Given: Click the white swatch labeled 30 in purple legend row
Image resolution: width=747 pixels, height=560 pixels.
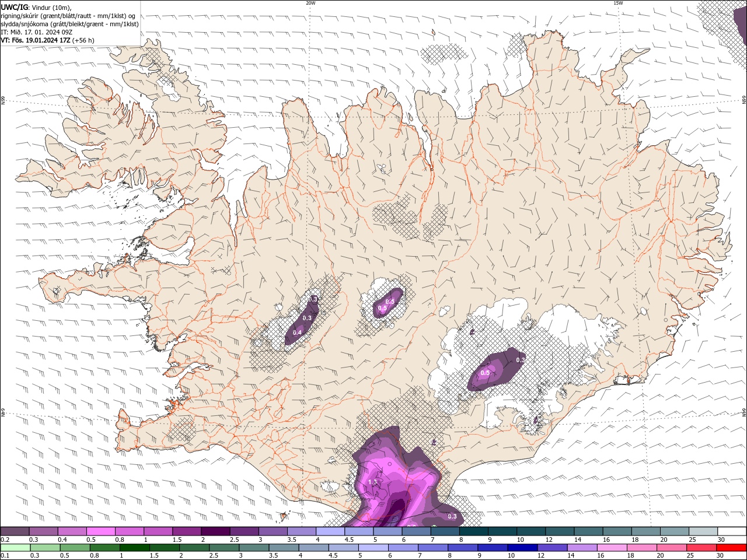Looking at the screenshot, I should point(732,531).
